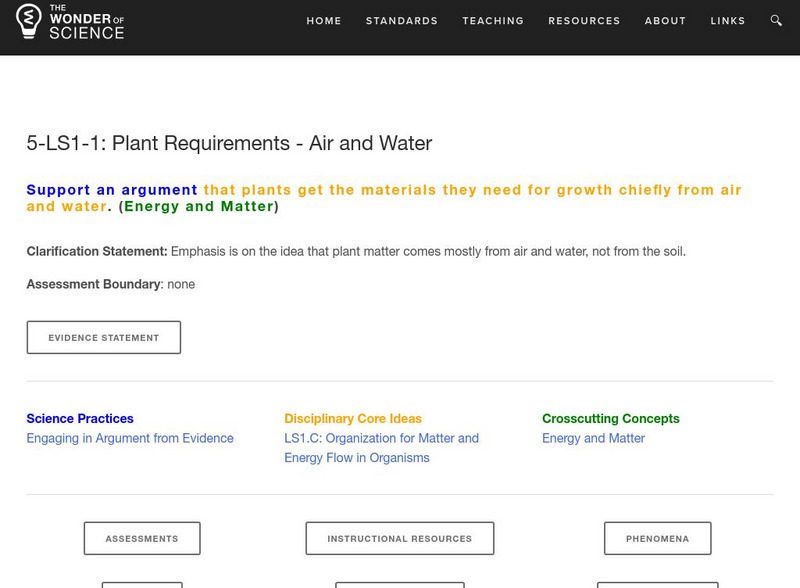Viewport: 800px width, 588px height.
Task: Click the Wonder of Science lightbulb logo
Action: pyautogui.click(x=28, y=20)
